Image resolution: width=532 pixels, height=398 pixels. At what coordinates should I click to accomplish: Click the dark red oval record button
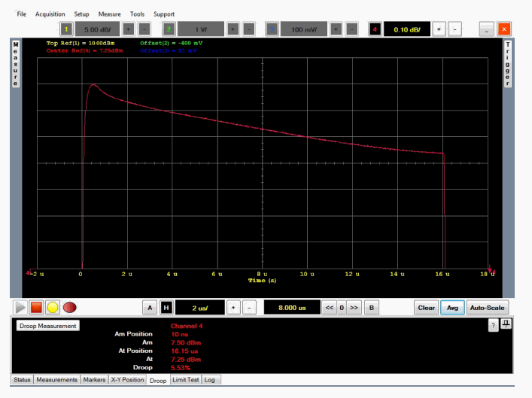(70, 308)
